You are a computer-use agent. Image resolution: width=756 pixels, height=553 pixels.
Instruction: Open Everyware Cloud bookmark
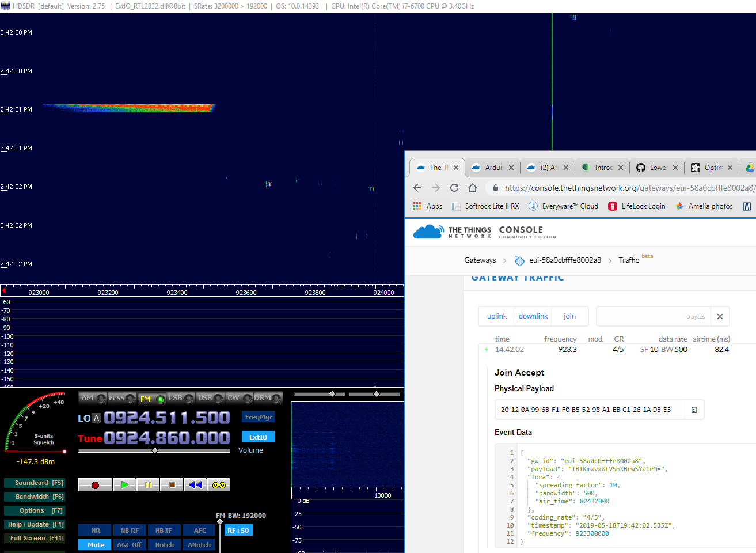564,206
